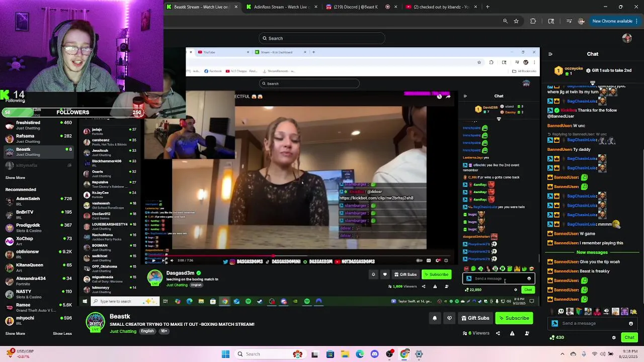The image size is (644, 362).
Task: Open the volume speaker tray icon
Action: (x=603, y=354)
